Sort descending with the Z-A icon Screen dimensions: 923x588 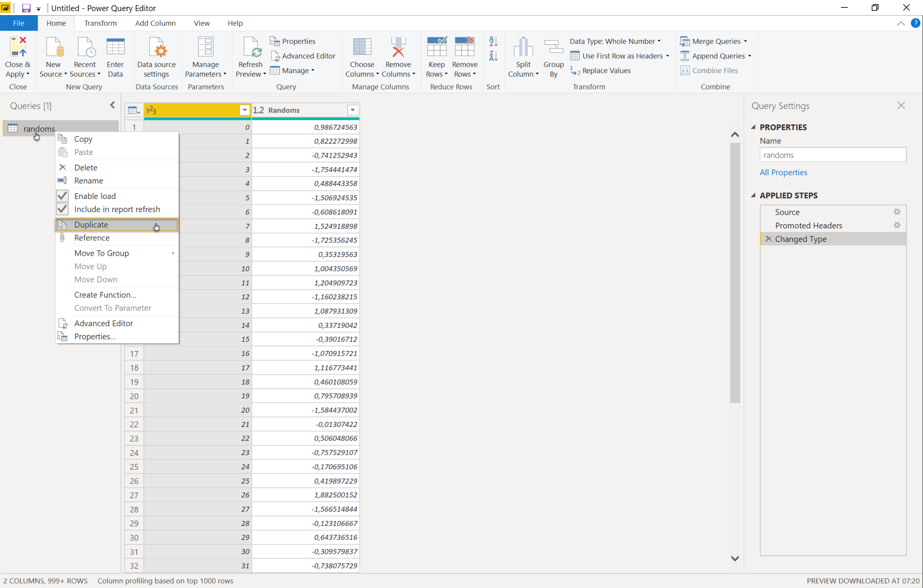tap(493, 56)
